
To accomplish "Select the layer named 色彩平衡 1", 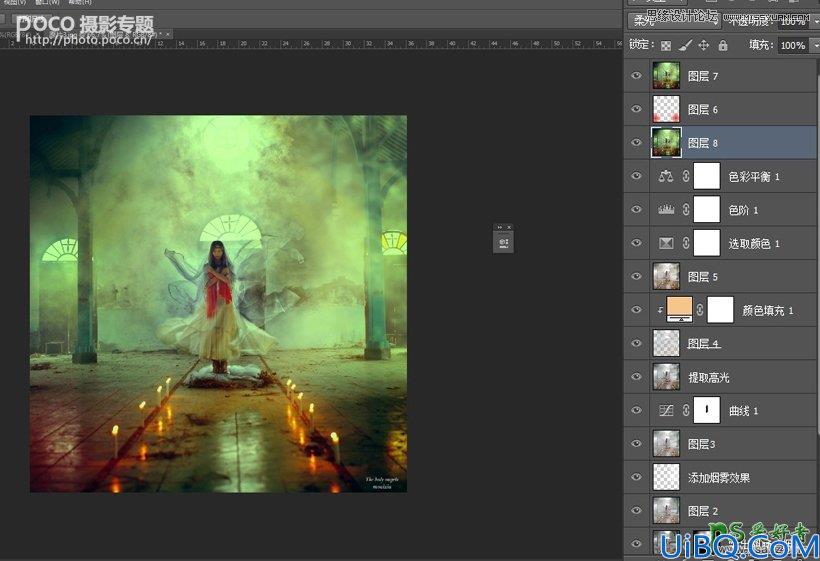I will coord(754,177).
